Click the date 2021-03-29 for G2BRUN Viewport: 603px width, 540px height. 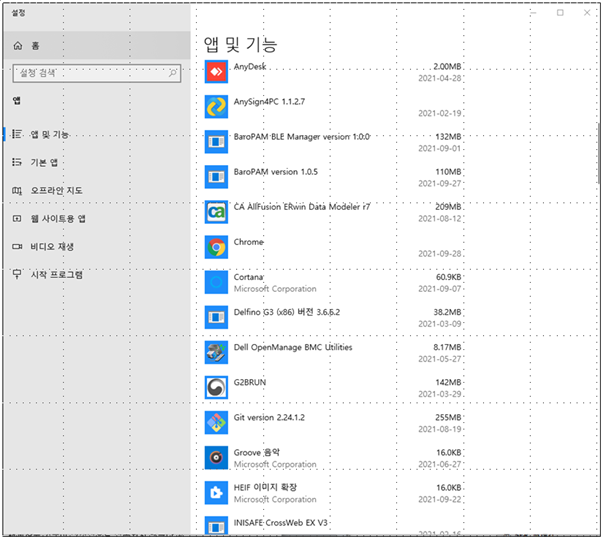(440, 394)
